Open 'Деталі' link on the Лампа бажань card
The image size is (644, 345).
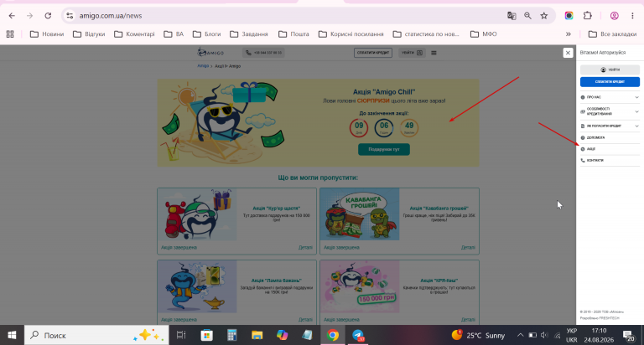click(x=305, y=320)
